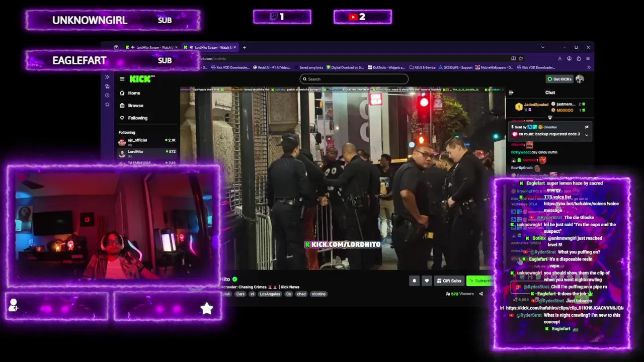Click the add follower overlay icon

click(x=14, y=305)
